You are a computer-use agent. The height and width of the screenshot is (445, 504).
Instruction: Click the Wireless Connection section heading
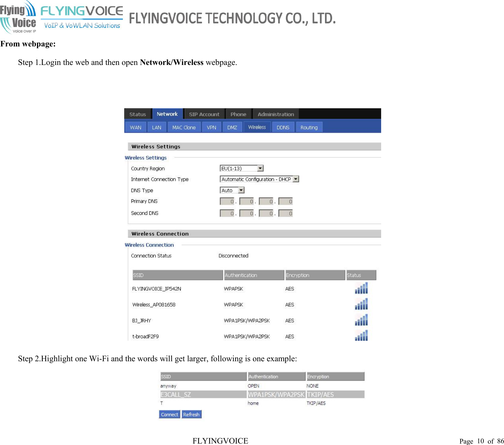149,245
